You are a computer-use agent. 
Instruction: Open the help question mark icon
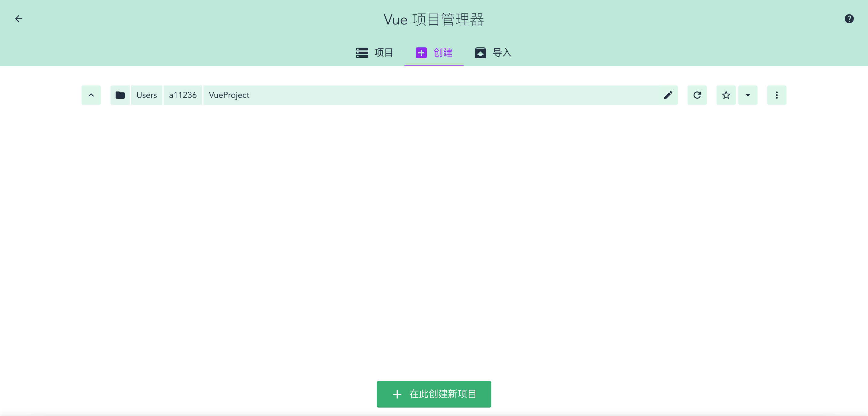tap(849, 19)
